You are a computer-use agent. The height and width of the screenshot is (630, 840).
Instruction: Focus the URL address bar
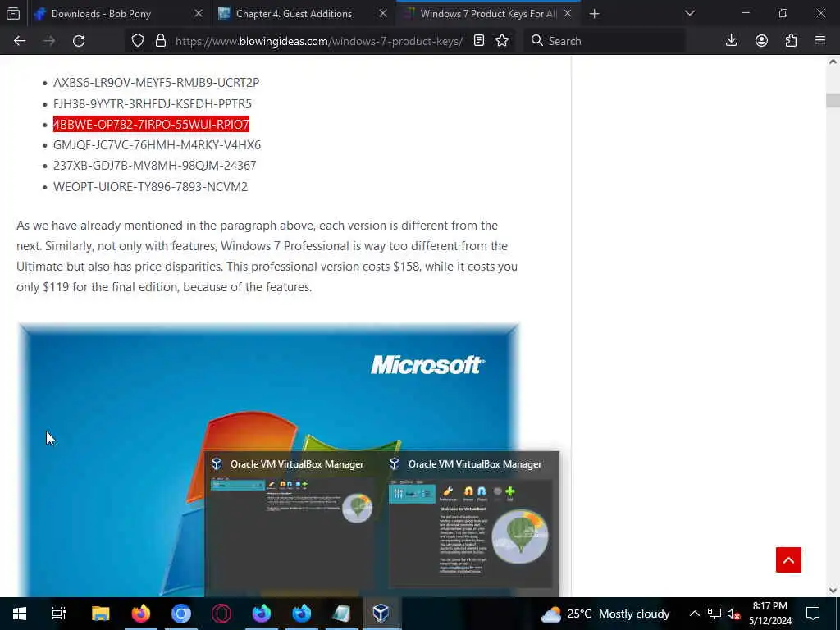pos(319,41)
